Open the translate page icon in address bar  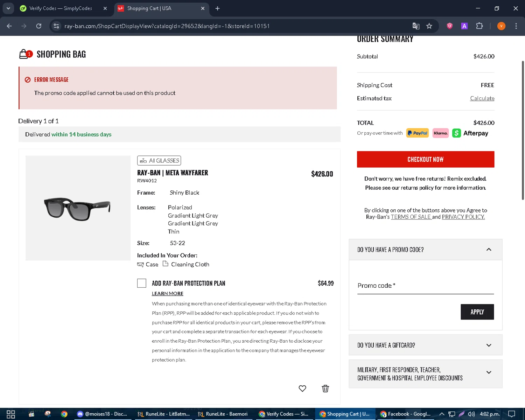tap(416, 26)
